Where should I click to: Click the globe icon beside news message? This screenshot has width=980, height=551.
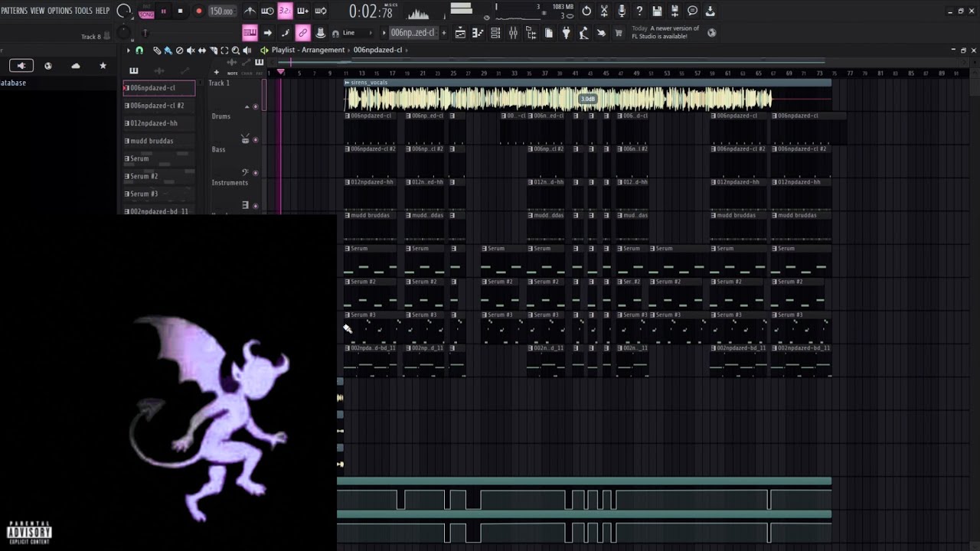(x=712, y=33)
